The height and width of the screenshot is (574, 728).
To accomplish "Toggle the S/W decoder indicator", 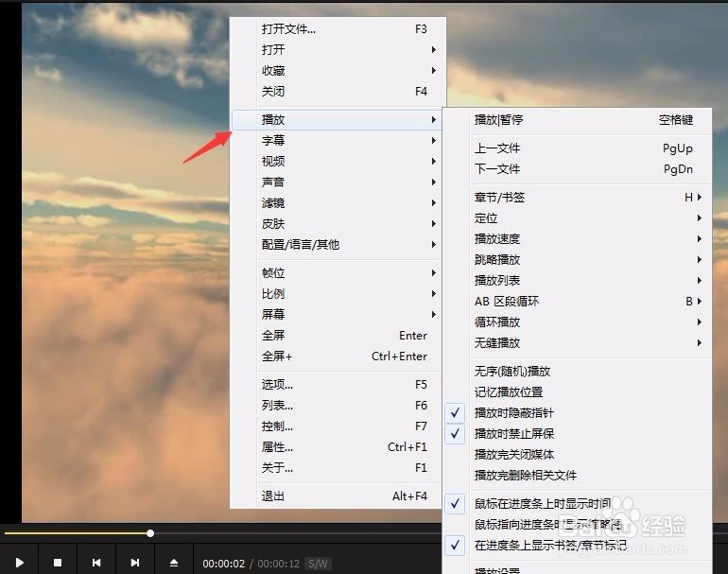I will point(318,564).
